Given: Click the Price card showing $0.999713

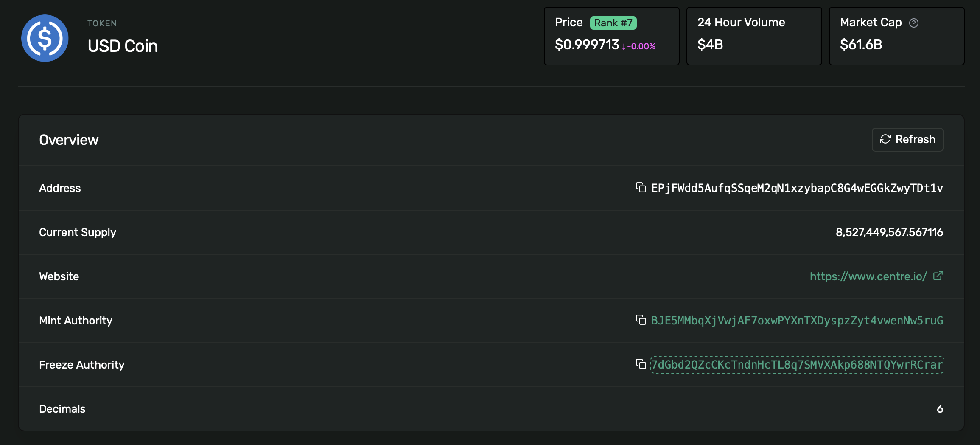Looking at the screenshot, I should (611, 36).
